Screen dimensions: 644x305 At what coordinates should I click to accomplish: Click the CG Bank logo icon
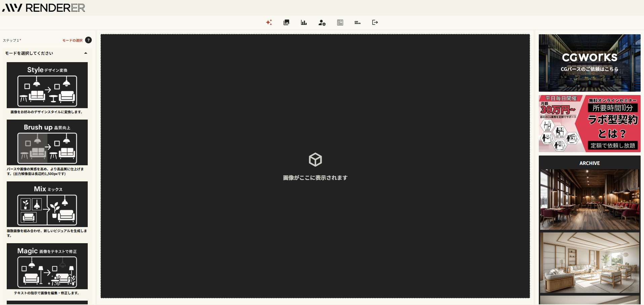[x=358, y=23]
